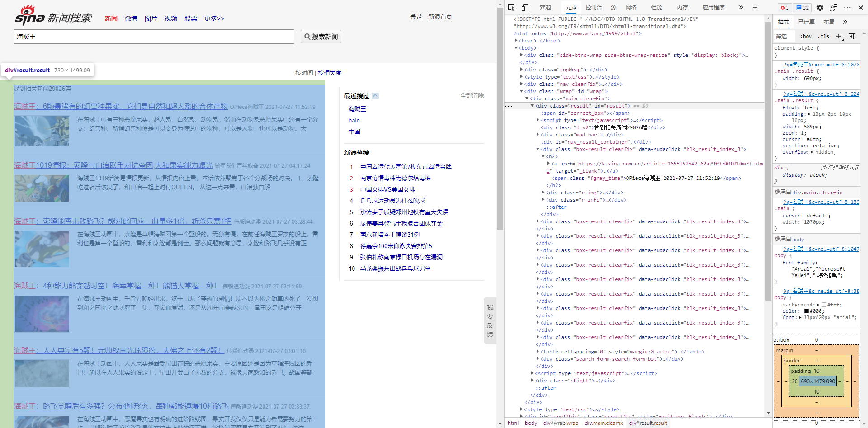Click the DOM node ellipsis actions button

pyautogui.click(x=509, y=106)
